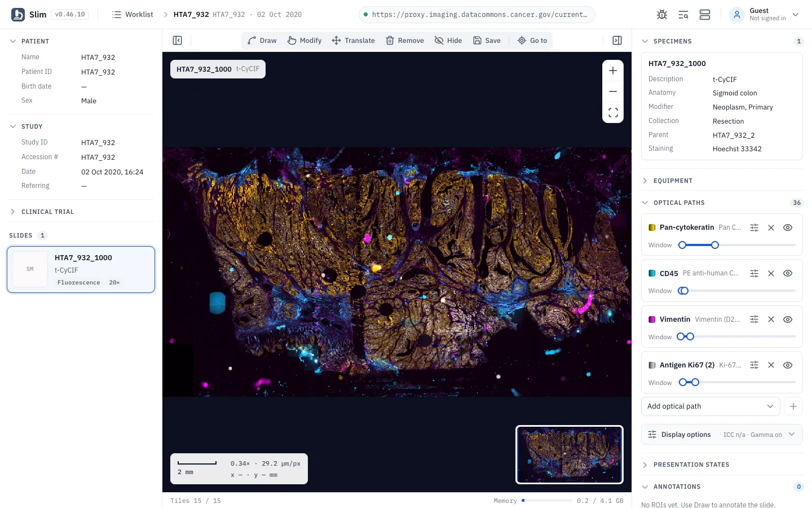Open Antigen Ki67 channel settings icon
812x508 pixels.
tap(754, 365)
